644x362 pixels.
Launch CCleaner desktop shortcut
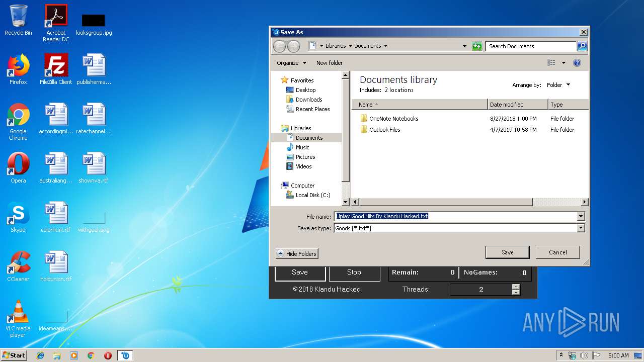pos(18,266)
